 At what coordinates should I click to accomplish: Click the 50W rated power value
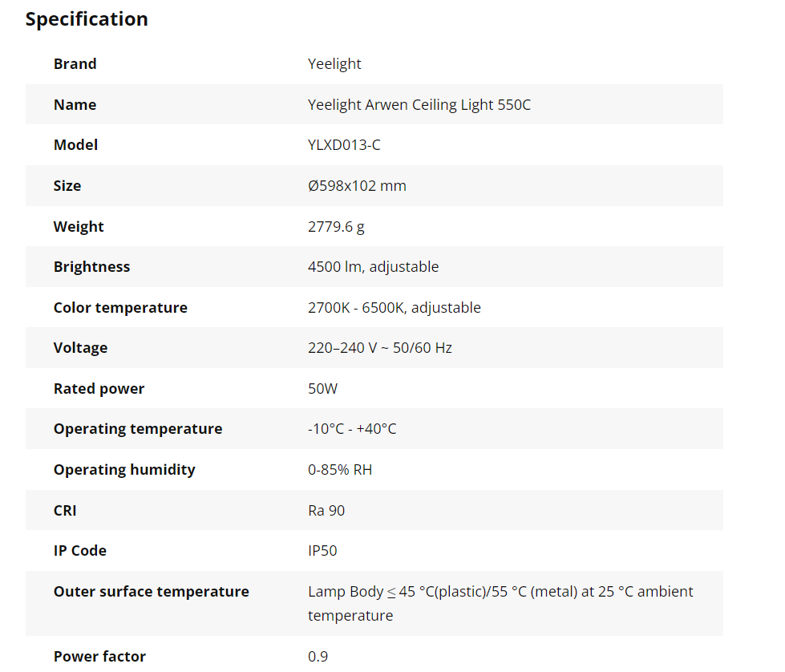(322, 389)
